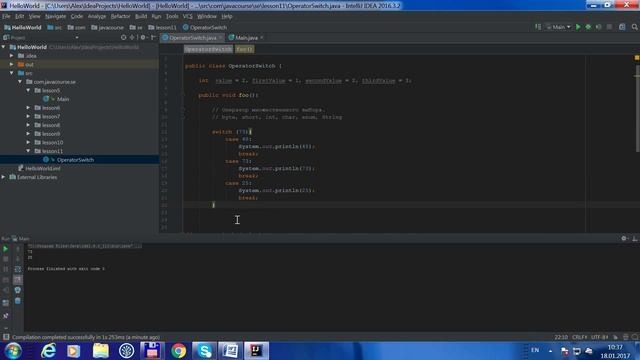Select the OperatorSwitch.java editor tab

point(192,38)
